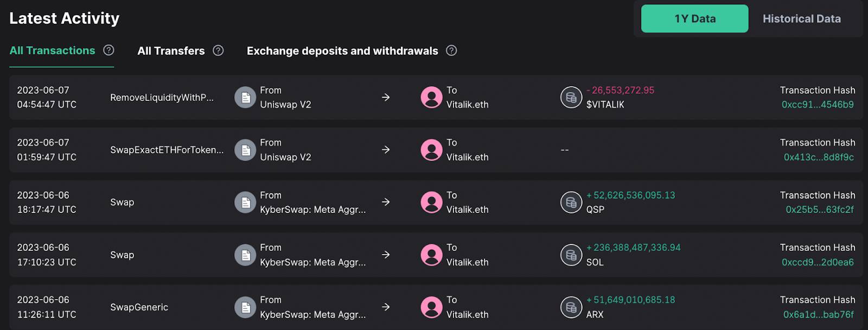This screenshot has height=330, width=868.
Task: Open transaction hash 0x6a1d...bab76f
Action: 819,314
